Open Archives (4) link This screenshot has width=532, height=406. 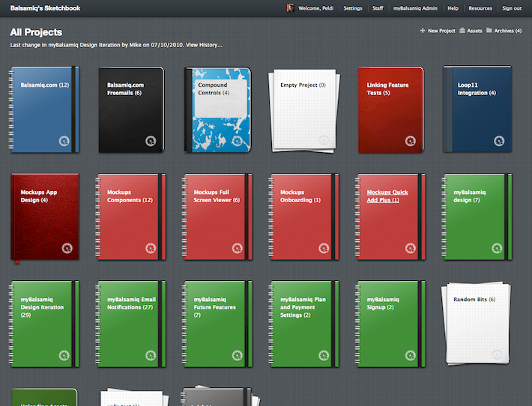point(507,31)
